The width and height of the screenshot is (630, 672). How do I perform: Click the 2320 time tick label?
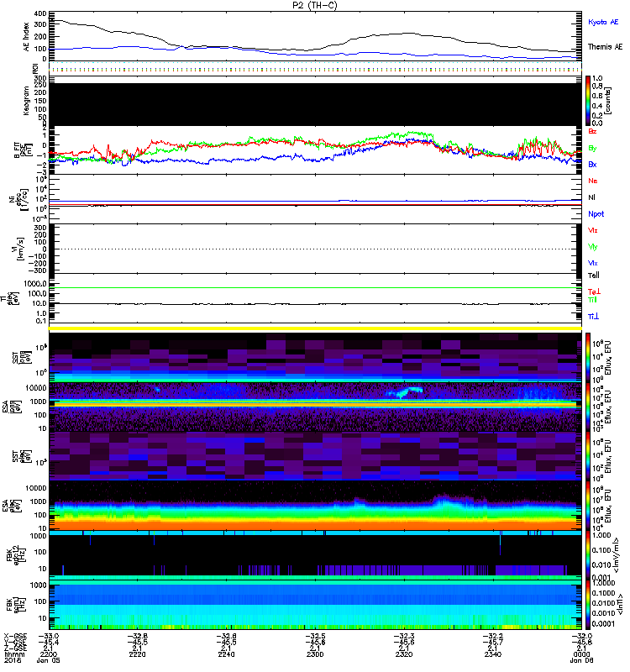pos(404,654)
